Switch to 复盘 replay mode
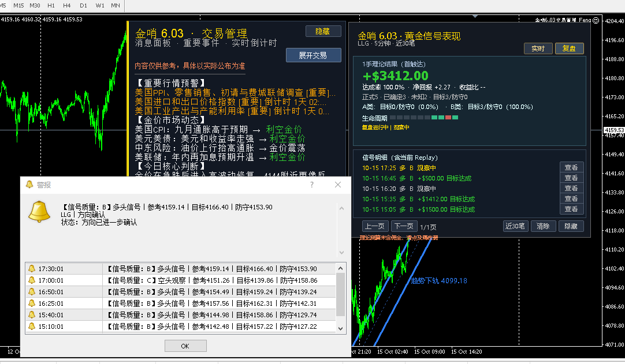Viewport: 625px width, 364px height. [569, 48]
